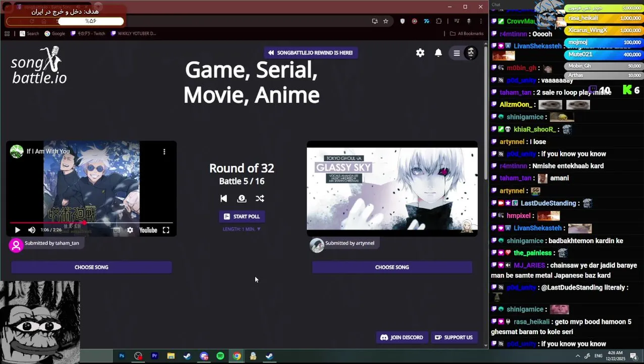Open the Support Us link

454,337
